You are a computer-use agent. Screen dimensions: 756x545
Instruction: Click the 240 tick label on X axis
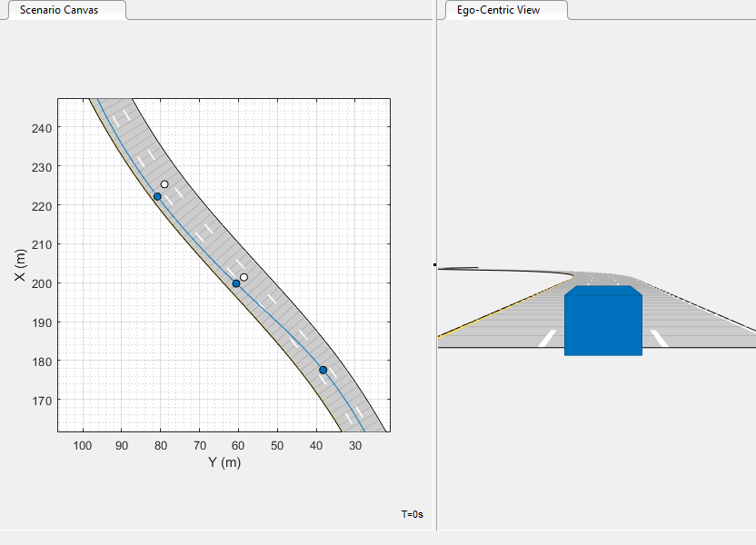[x=42, y=128]
